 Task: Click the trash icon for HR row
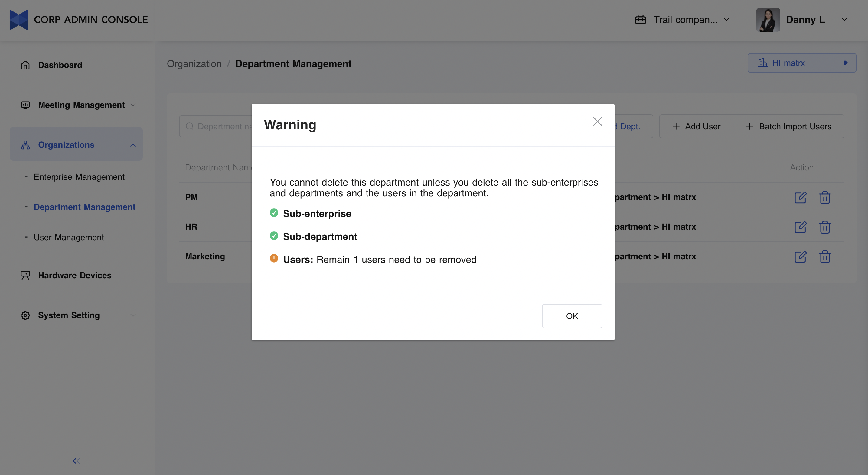824,227
